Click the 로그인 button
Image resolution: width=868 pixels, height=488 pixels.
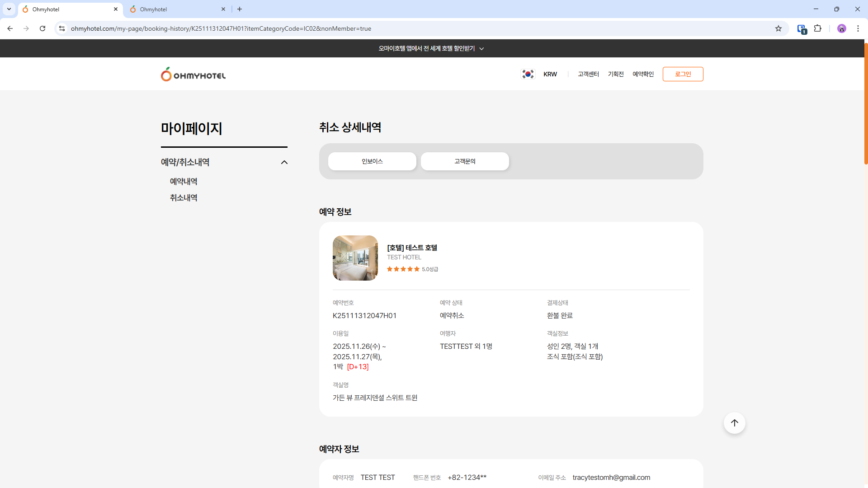coord(683,74)
